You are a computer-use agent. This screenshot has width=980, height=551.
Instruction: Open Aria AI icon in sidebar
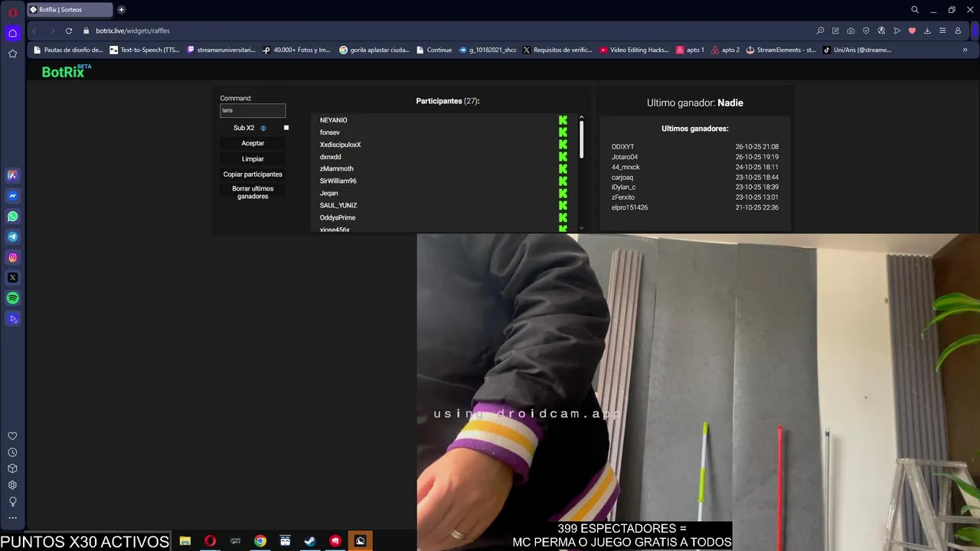tap(12, 175)
